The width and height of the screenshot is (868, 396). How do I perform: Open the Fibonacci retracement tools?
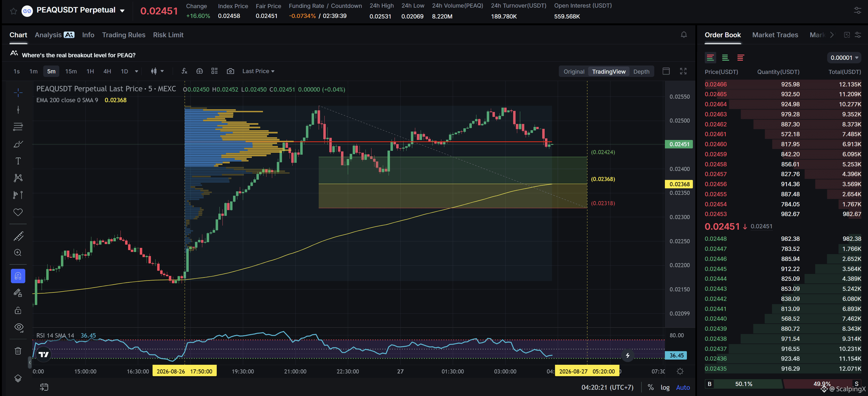(18, 127)
